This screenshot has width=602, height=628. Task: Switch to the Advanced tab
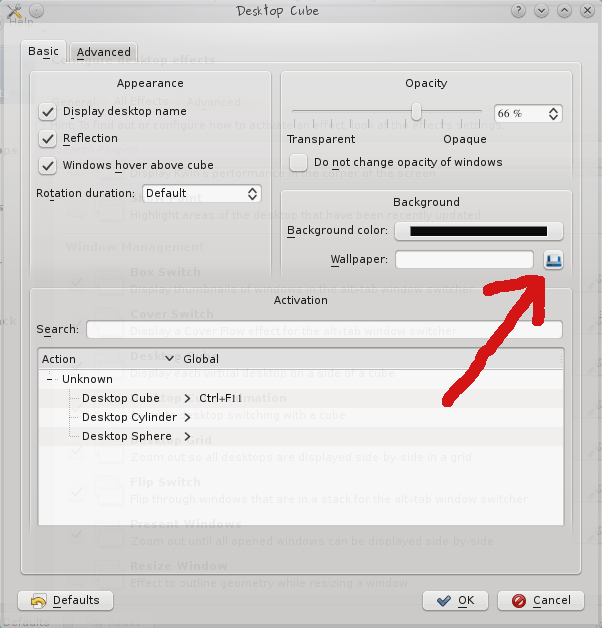(x=103, y=52)
